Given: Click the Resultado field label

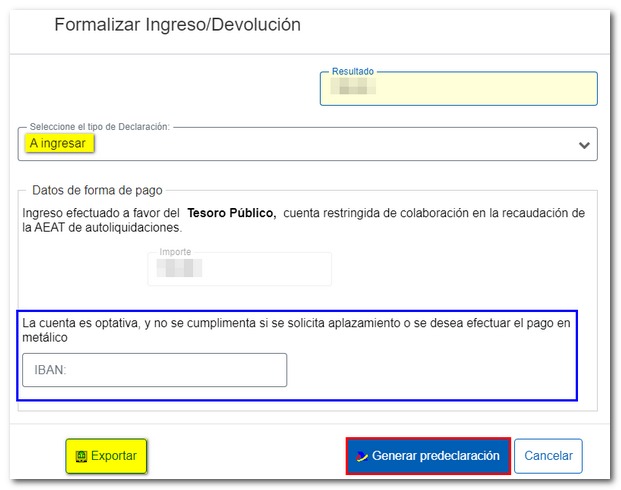Looking at the screenshot, I should click(353, 72).
